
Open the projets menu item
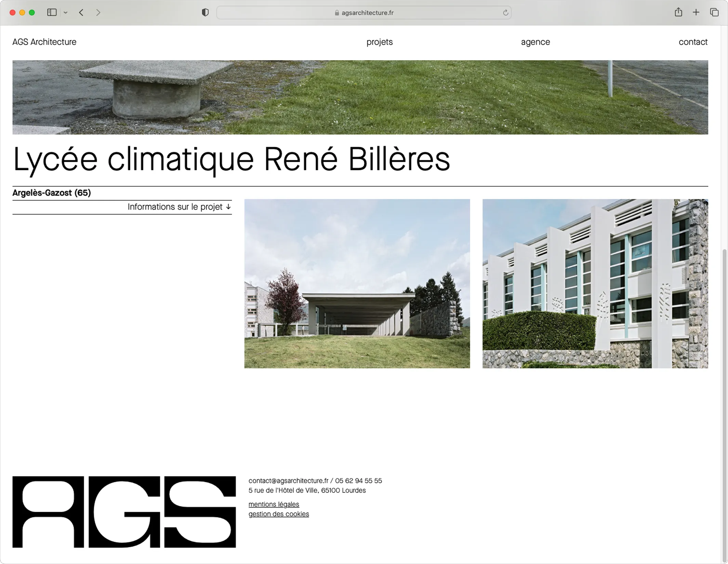379,42
